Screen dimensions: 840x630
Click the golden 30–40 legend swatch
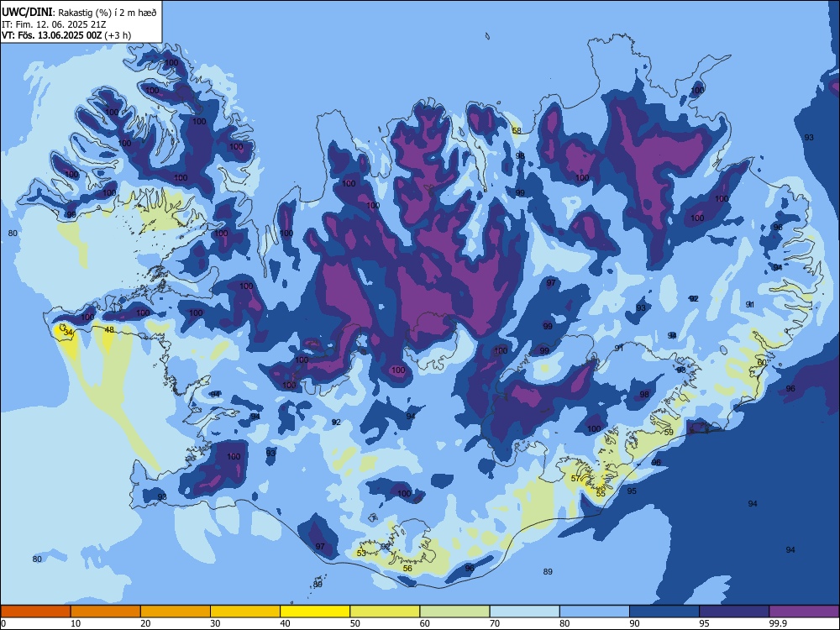pos(245,612)
